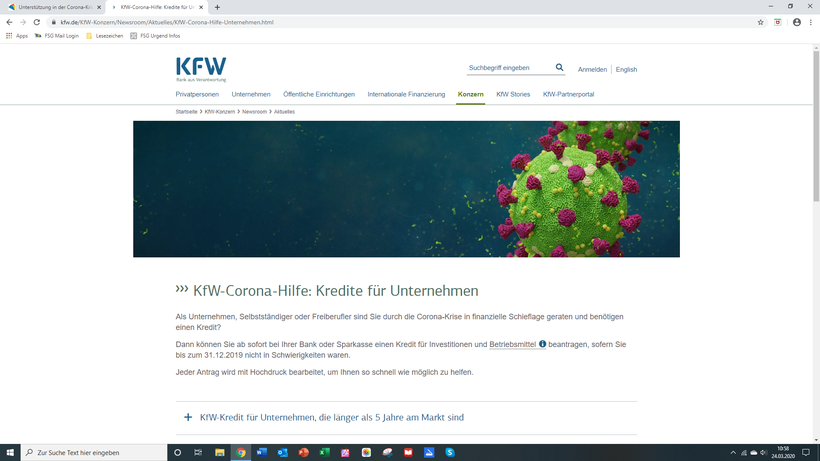The height and width of the screenshot is (461, 820).
Task: Click the volume icon in system tray
Action: [763, 453]
